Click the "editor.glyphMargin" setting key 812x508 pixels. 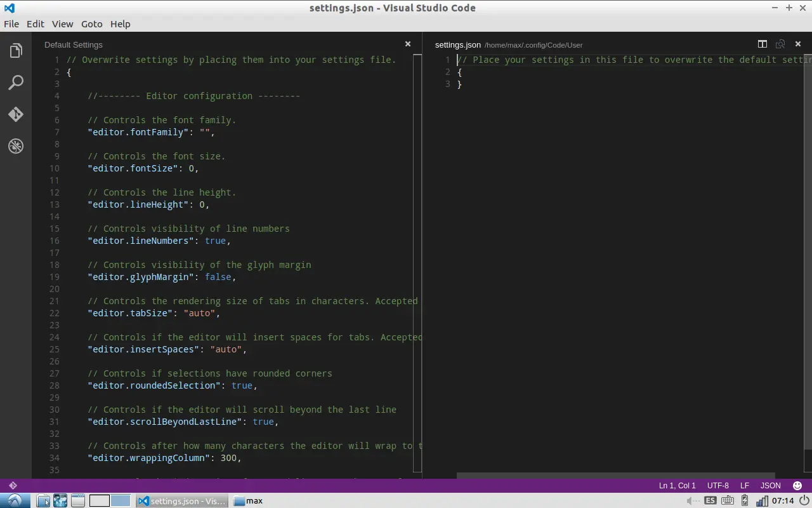141,277
